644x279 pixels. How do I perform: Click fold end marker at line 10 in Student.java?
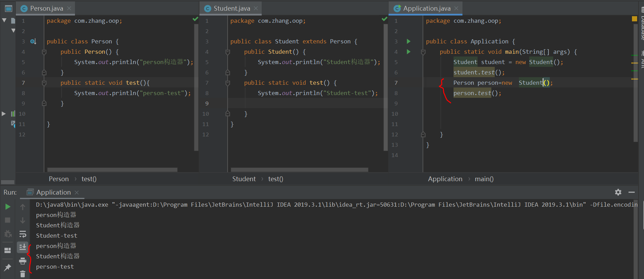click(228, 114)
